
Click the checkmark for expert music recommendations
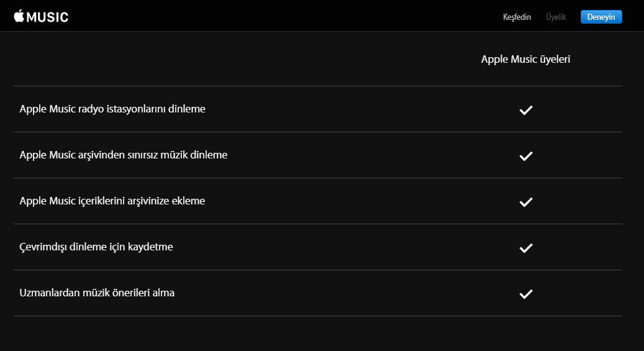[x=526, y=294]
